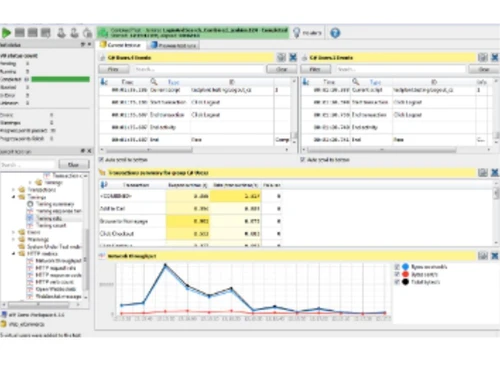Click the magnifier icon in left events table header

coord(154,82)
